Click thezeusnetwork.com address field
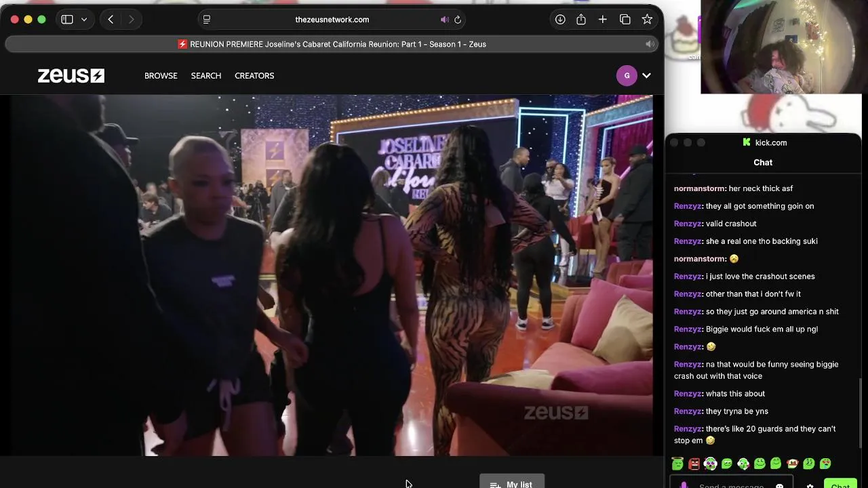 (x=332, y=20)
